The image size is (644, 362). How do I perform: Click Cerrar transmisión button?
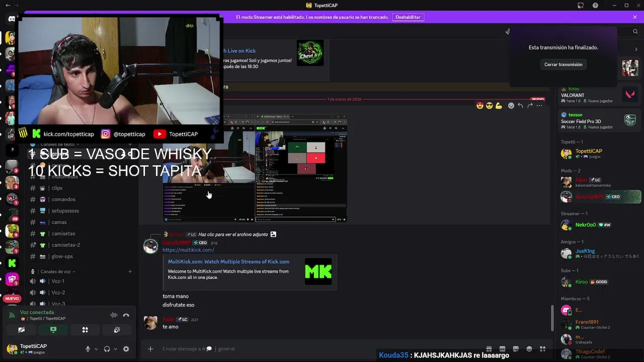[x=563, y=64]
